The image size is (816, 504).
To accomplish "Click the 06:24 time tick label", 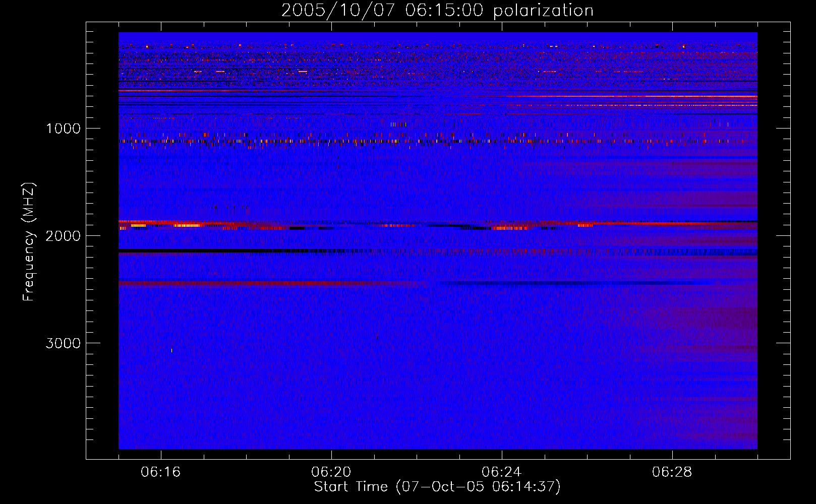I will (x=502, y=472).
